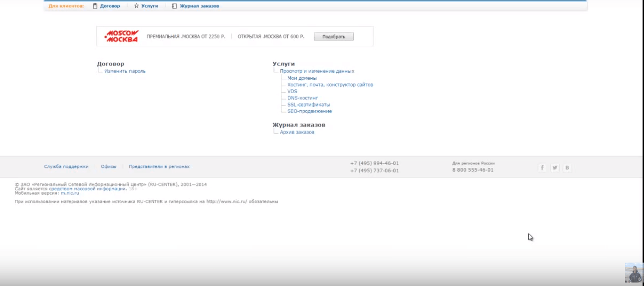
Task: Open the Twitter social icon in footer
Action: tap(555, 168)
